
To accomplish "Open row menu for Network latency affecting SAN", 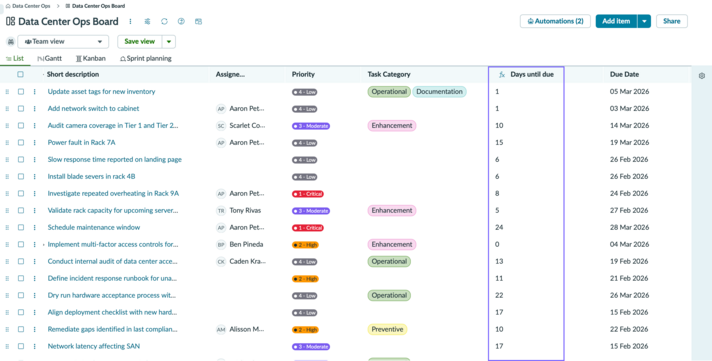I will tap(35, 346).
